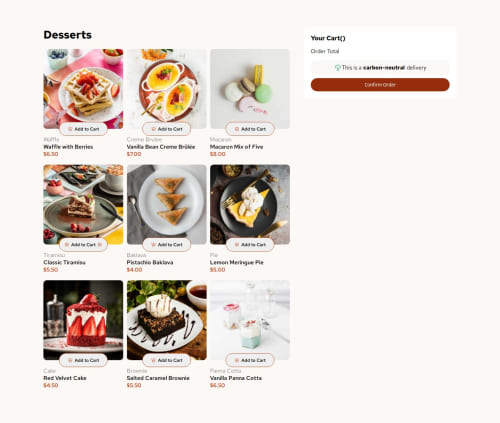Confirm the order
Viewport: 500px width, 423px height.
click(x=380, y=85)
